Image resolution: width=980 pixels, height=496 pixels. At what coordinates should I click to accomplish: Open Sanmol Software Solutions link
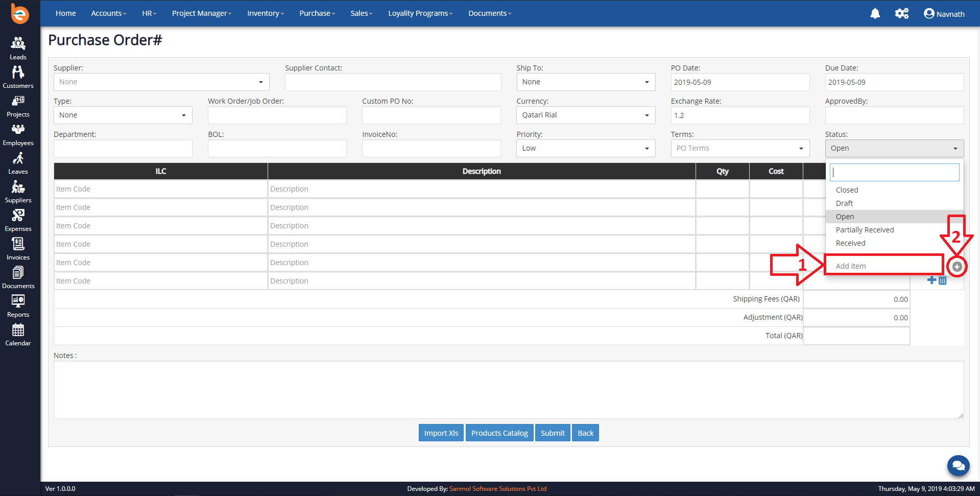point(498,489)
